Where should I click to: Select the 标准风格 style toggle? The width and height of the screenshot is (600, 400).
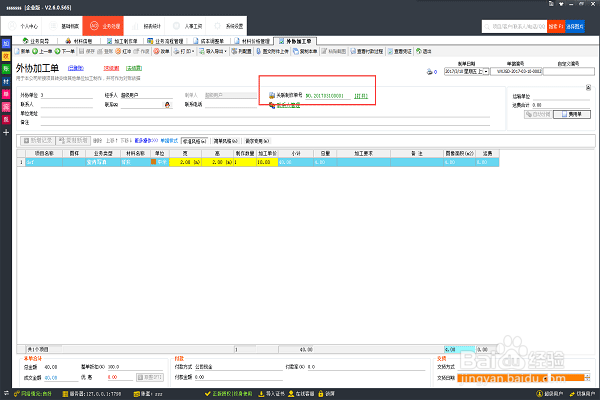click(x=194, y=141)
